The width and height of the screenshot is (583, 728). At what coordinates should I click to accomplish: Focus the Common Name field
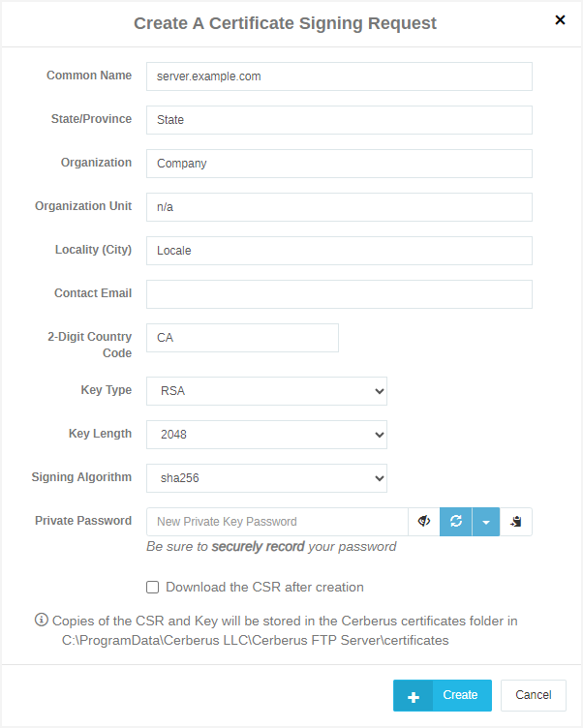tap(339, 76)
